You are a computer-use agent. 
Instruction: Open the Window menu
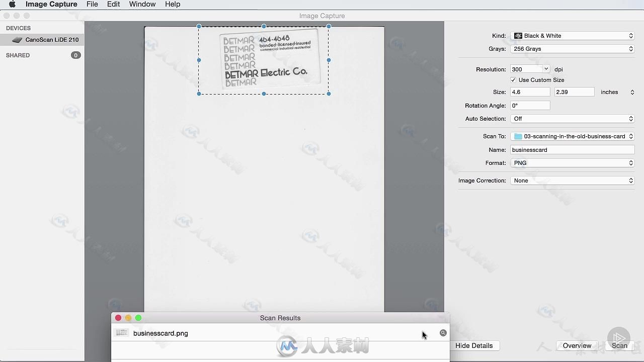pos(142,4)
